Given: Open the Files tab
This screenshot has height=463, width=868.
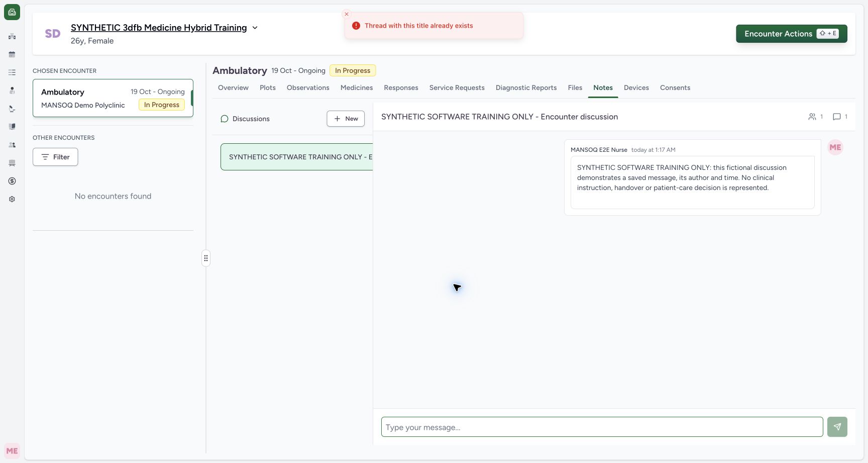Looking at the screenshot, I should [575, 87].
